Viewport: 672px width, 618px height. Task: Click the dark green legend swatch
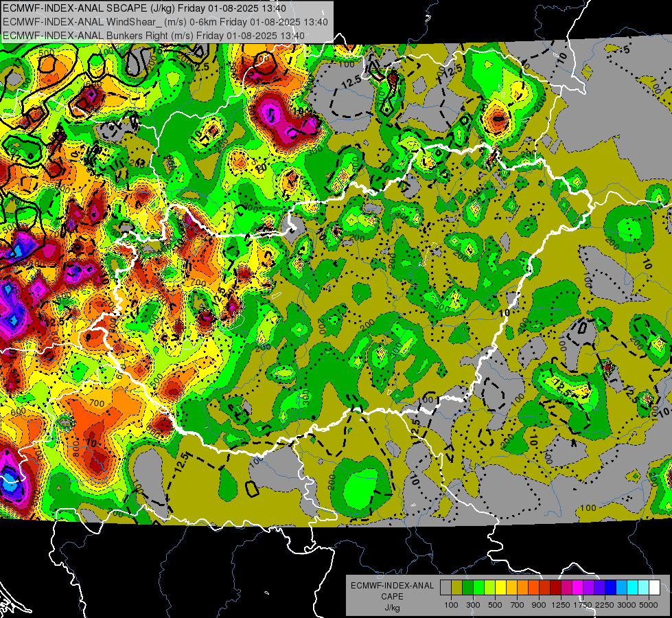pyautogui.click(x=467, y=588)
